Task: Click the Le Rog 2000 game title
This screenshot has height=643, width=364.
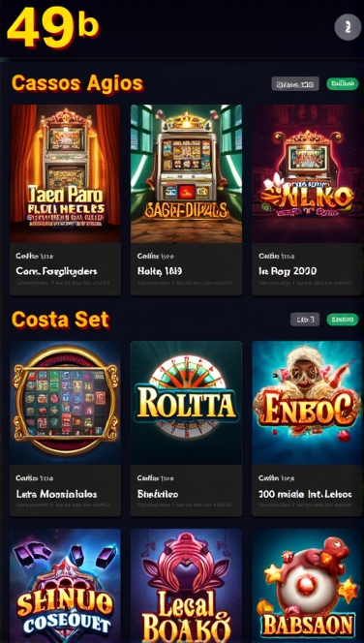Action: click(x=287, y=271)
